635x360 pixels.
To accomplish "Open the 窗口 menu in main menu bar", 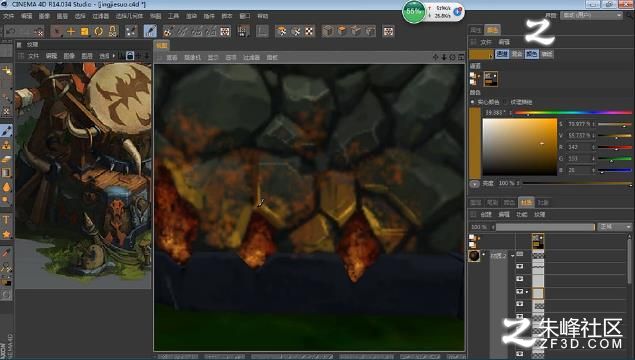I will [x=245, y=16].
